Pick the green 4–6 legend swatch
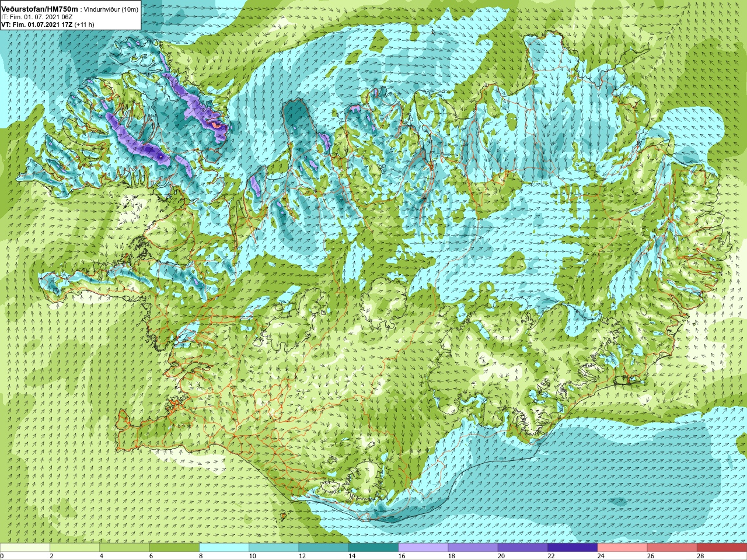 click(x=124, y=548)
